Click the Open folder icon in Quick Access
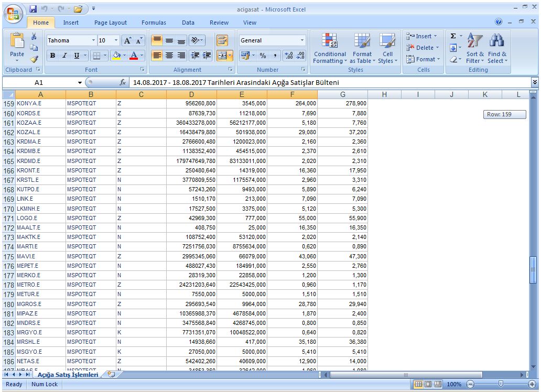 [78, 9]
